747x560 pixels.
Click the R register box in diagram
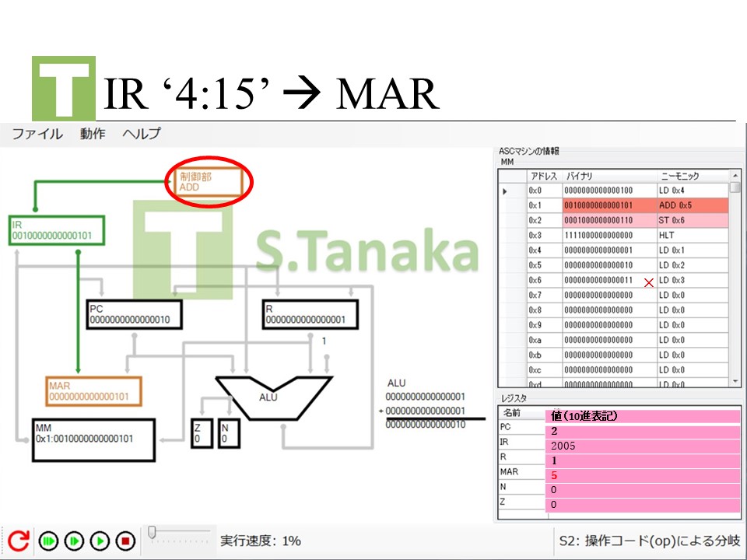pos(310,314)
